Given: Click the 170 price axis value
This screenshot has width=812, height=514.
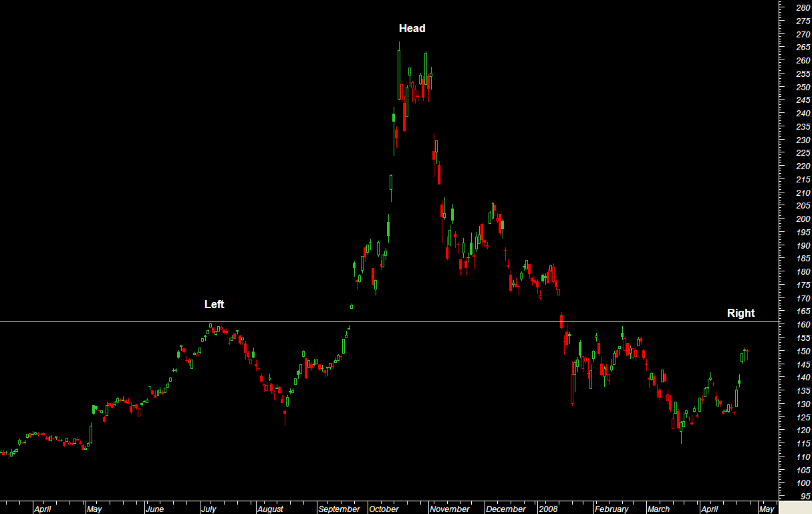Looking at the screenshot, I should (x=803, y=298).
